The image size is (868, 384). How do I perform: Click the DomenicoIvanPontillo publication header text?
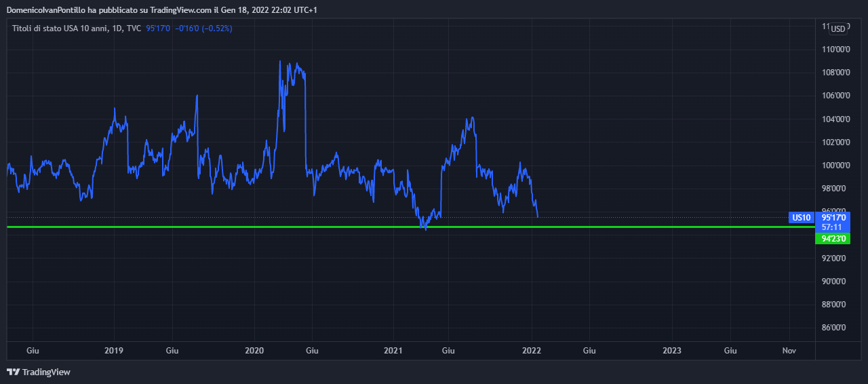coord(161,10)
